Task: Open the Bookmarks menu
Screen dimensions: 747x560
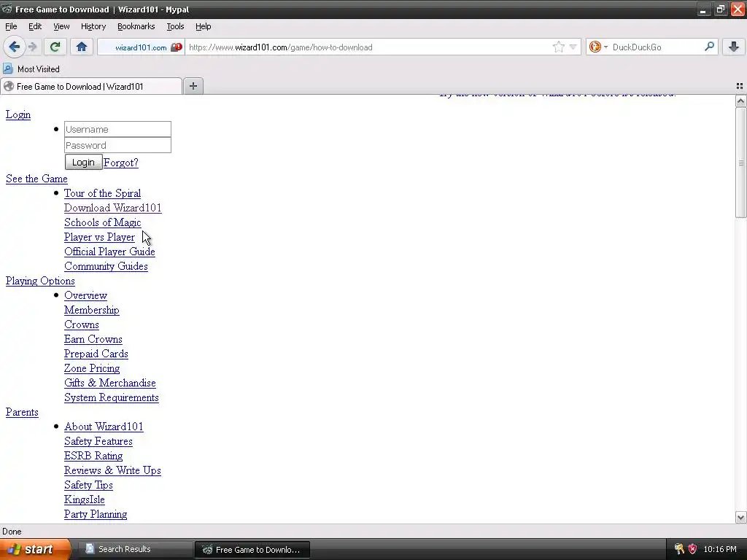Action: pos(136,26)
